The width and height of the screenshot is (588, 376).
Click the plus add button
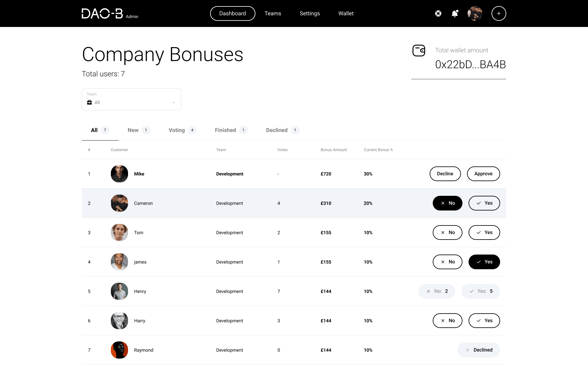coord(499,13)
